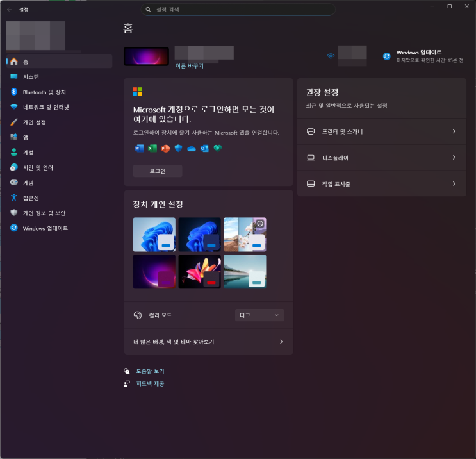Select the 시스템 menu item
The width and height of the screenshot is (476, 459).
[x=59, y=76]
